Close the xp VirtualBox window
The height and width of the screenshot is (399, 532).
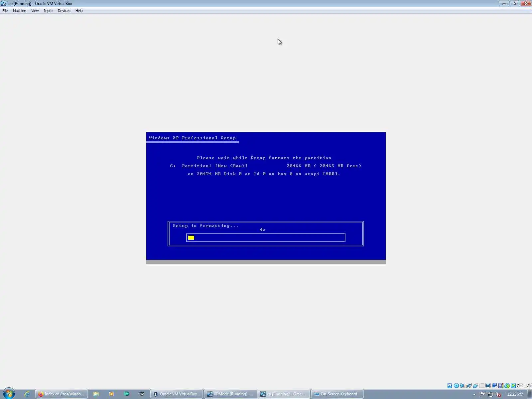point(526,4)
